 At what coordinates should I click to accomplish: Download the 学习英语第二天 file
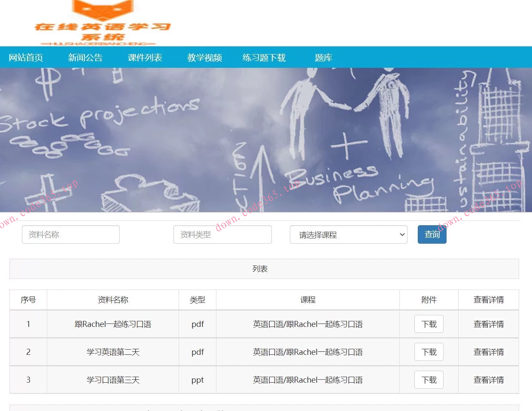tap(429, 352)
